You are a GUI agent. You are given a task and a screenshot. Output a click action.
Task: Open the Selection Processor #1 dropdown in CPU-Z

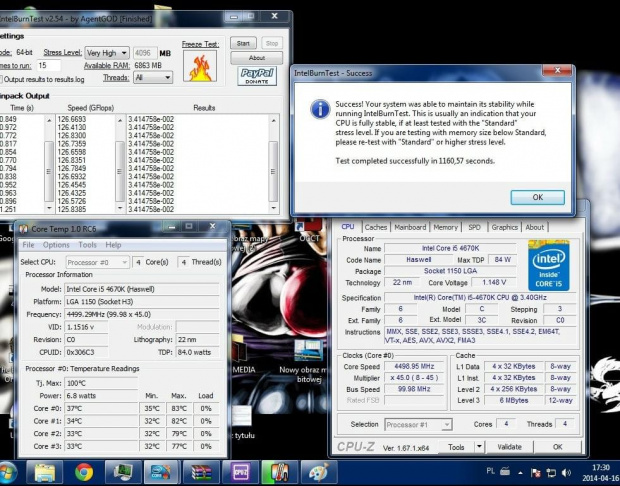(x=418, y=425)
